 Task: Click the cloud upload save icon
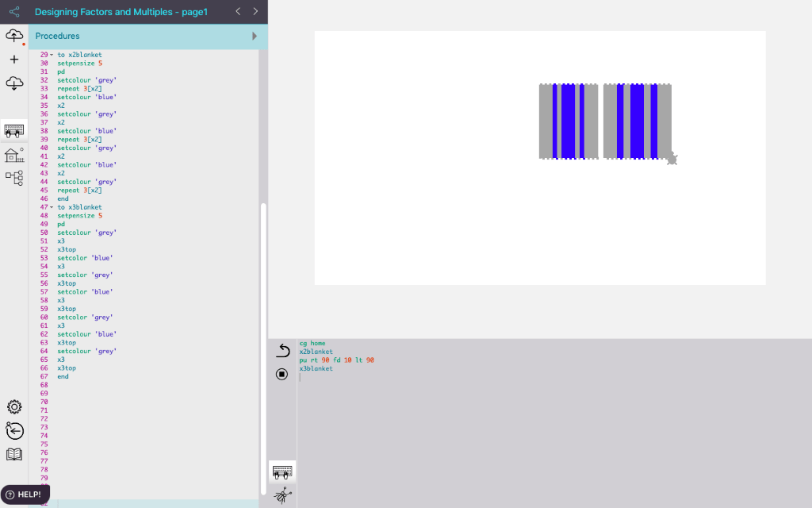point(14,36)
